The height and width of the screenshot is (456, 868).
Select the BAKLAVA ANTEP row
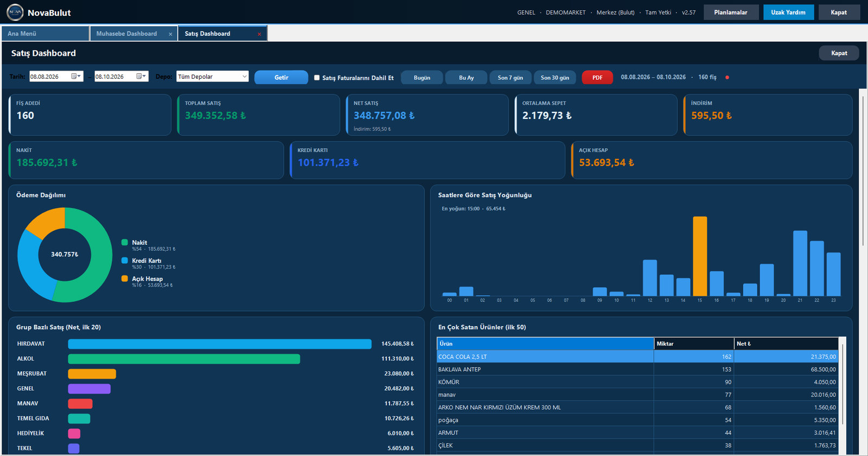coord(637,369)
